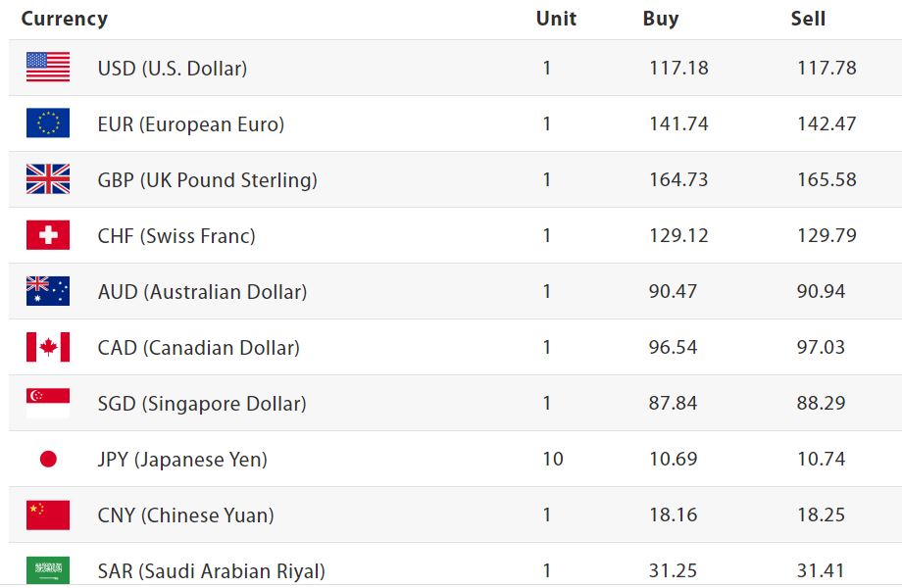The width and height of the screenshot is (902, 588).
Task: Click the European Union flag icon
Action: coord(48,123)
